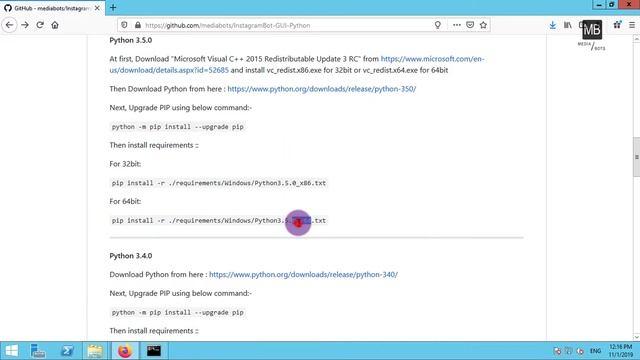Click the 'For 64bit:' label
640x360 pixels.
point(125,202)
